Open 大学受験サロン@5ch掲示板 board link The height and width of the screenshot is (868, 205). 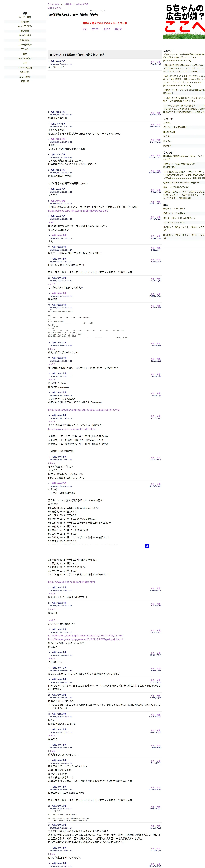click(x=76, y=4)
